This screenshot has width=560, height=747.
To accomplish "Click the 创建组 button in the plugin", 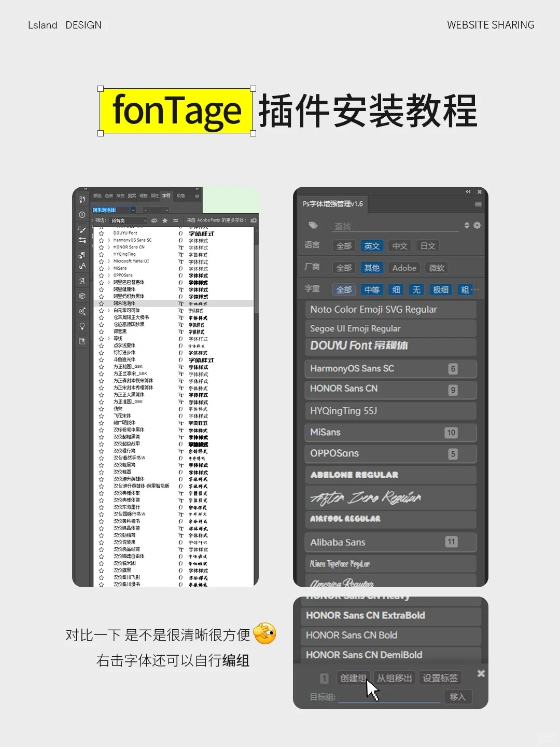I will point(353,677).
